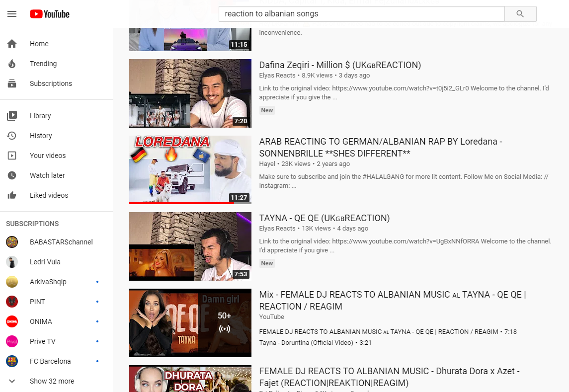Screen dimensions: 569x392
Task: Click New badge under Million $ video
Action: 267,110
